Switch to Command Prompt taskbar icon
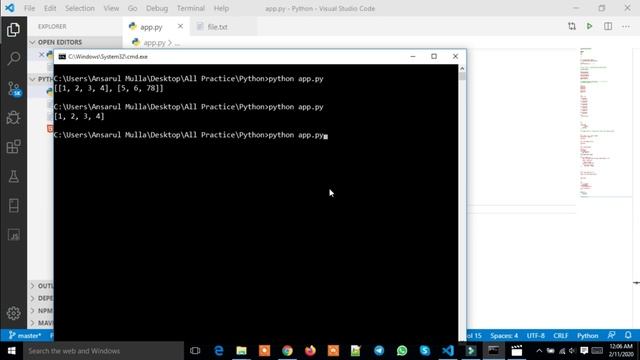Viewport: 640px width, 360px height. point(493,351)
